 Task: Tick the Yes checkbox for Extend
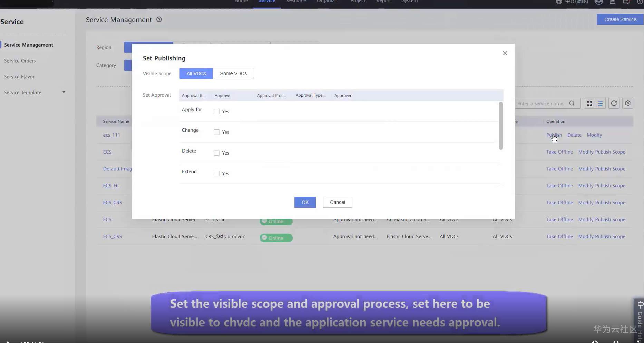click(x=217, y=174)
